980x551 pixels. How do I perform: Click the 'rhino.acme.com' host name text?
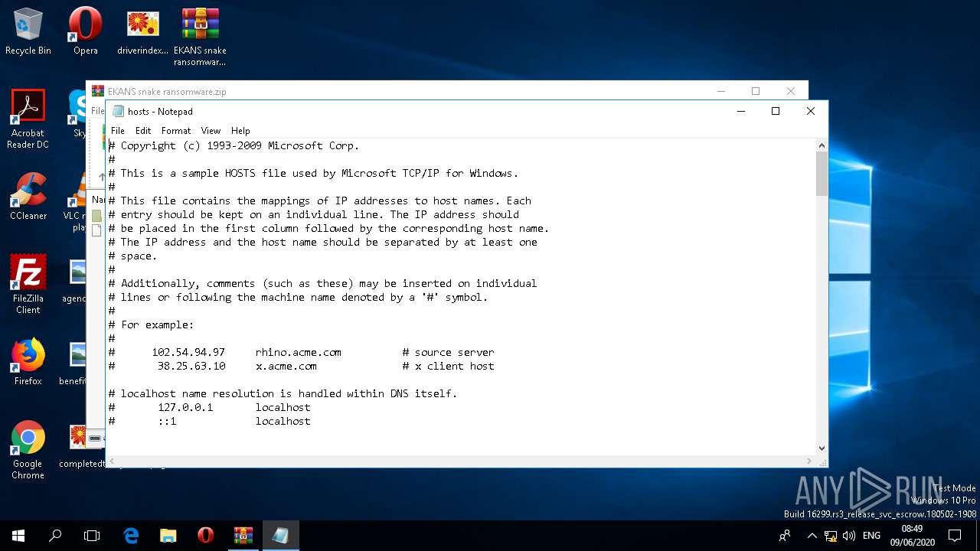coord(299,352)
